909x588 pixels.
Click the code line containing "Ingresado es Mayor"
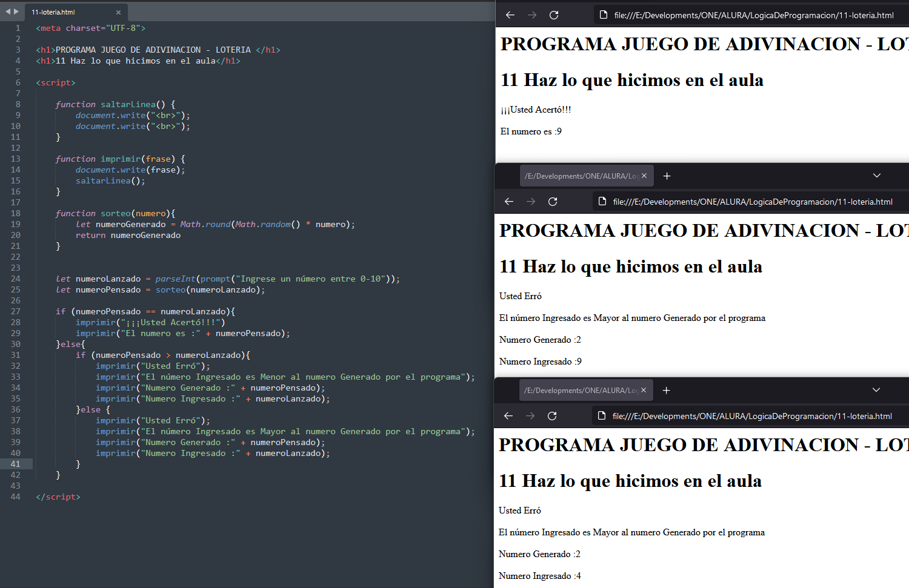click(x=285, y=431)
